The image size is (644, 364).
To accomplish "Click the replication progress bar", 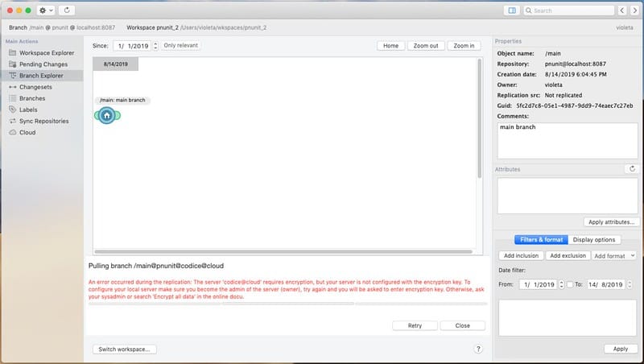I will (287, 304).
